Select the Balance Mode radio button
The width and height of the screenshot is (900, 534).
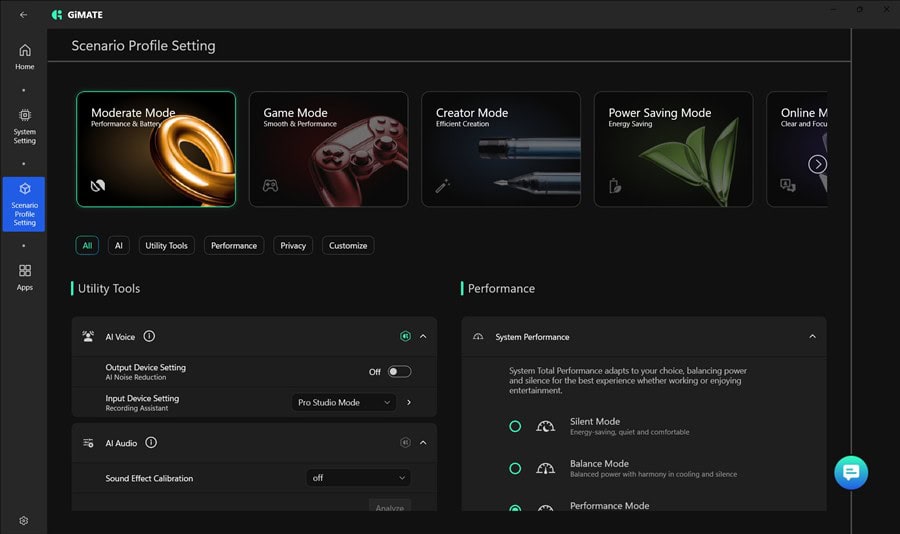click(x=515, y=468)
